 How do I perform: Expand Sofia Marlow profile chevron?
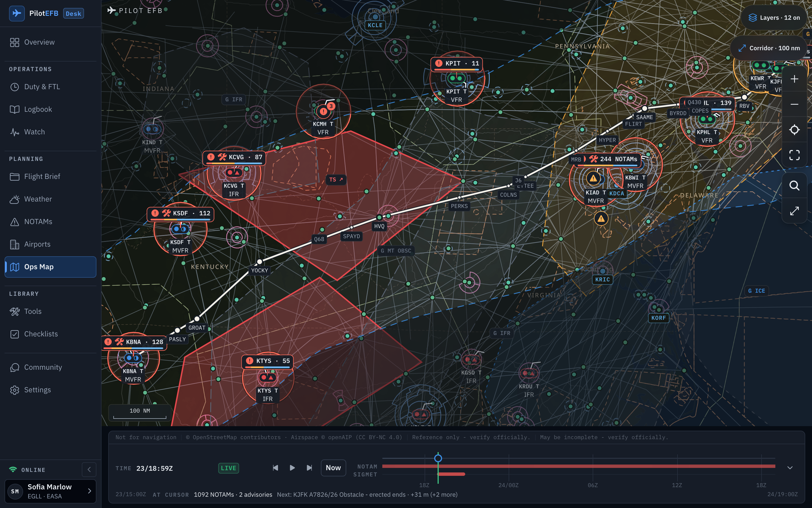click(x=90, y=491)
